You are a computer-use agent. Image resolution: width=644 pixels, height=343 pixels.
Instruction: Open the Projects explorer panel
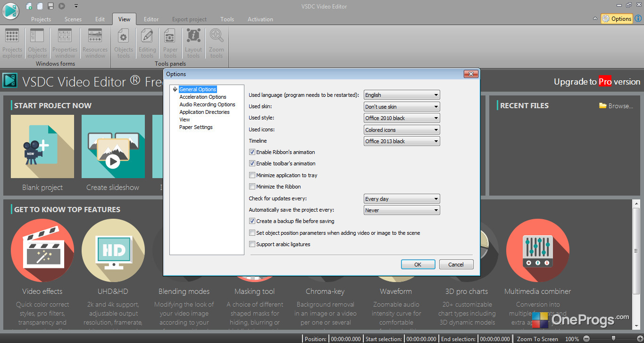12,43
